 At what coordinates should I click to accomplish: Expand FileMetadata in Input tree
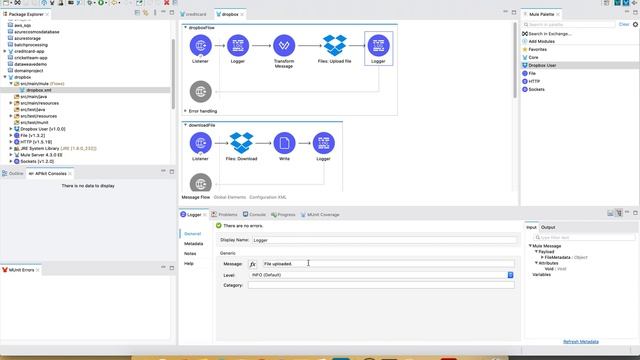click(542, 258)
